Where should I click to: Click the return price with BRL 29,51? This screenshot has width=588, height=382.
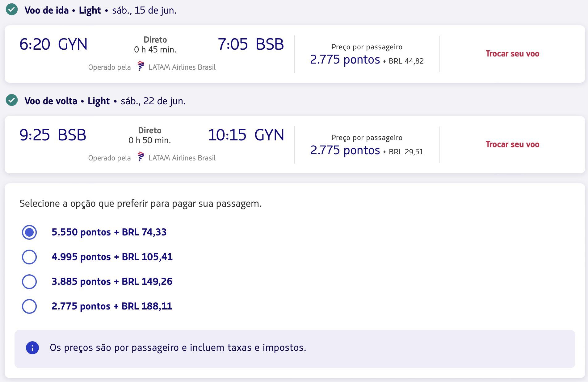(367, 150)
